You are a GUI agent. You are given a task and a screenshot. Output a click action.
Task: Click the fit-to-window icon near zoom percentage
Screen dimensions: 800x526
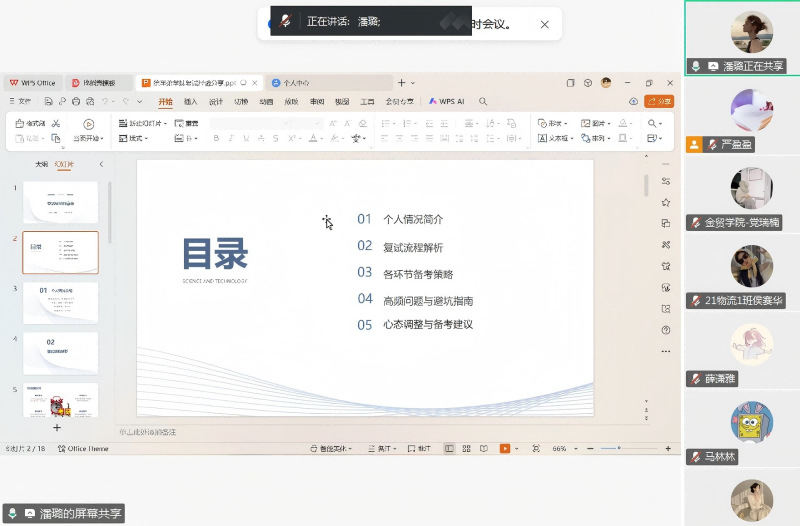(536, 449)
